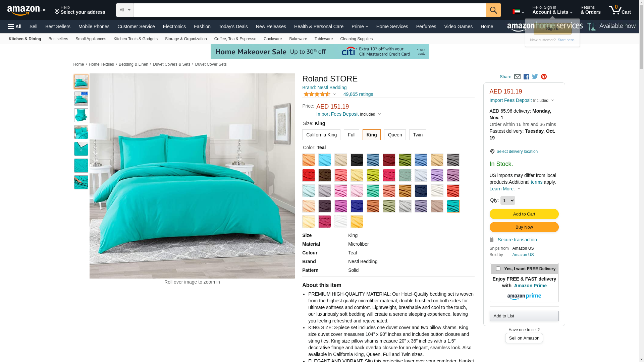Share on Twitter icon
This screenshot has height=362, width=644.
pyautogui.click(x=535, y=77)
